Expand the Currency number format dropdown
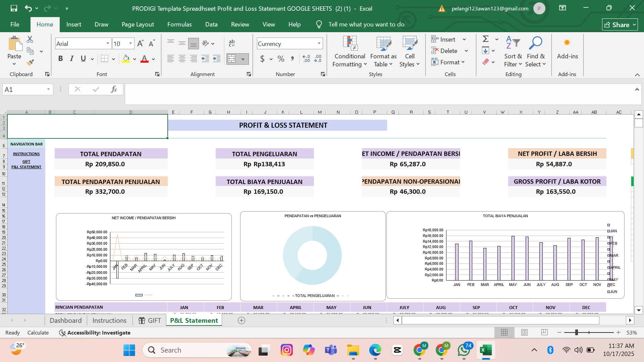This screenshot has height=362, width=644. click(319, 44)
